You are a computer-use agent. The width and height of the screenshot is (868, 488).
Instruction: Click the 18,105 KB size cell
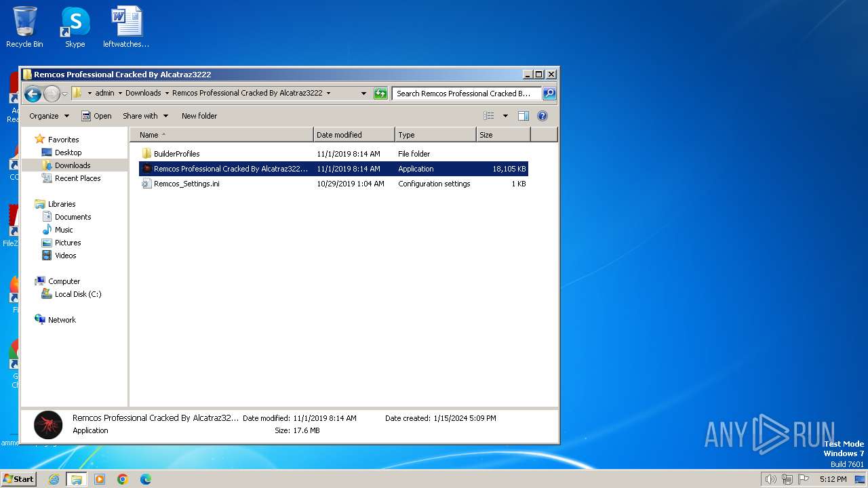click(x=509, y=169)
